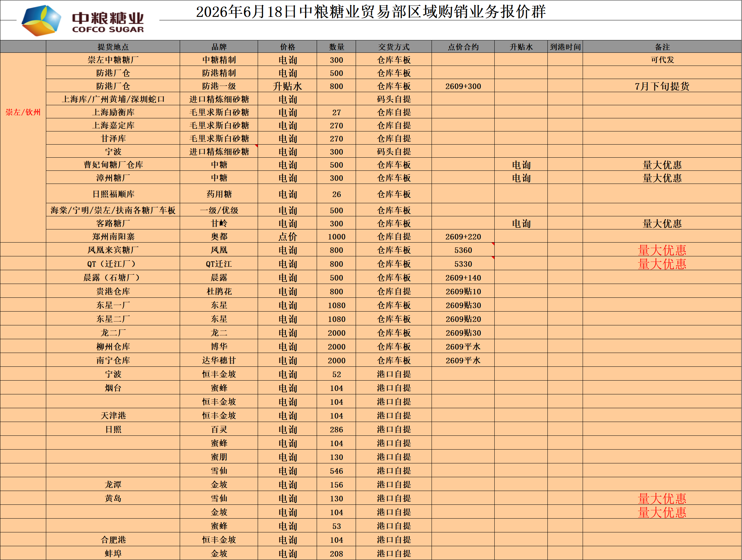The image size is (742, 560).
Task: Select the 2609+300 contract cell
Action: tap(463, 86)
